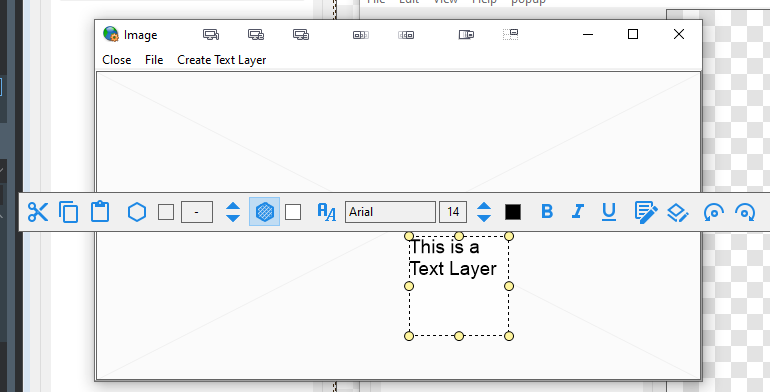Image resolution: width=770 pixels, height=392 pixels.
Task: Click the window roll-up title bar icon
Action: (x=466, y=34)
